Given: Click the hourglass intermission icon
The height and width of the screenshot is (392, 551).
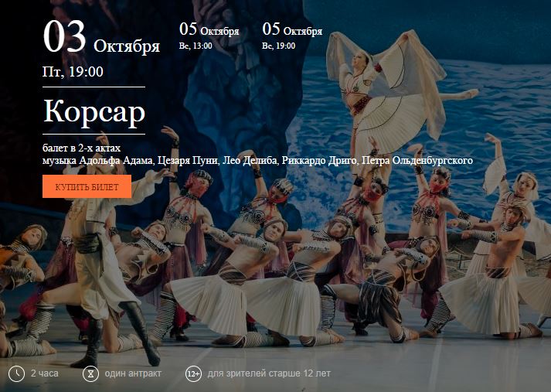Looking at the screenshot, I should [x=90, y=373].
